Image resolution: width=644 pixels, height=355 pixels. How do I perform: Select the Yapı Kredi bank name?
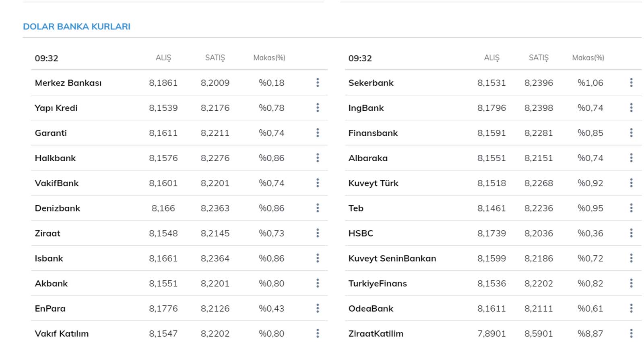coord(56,108)
